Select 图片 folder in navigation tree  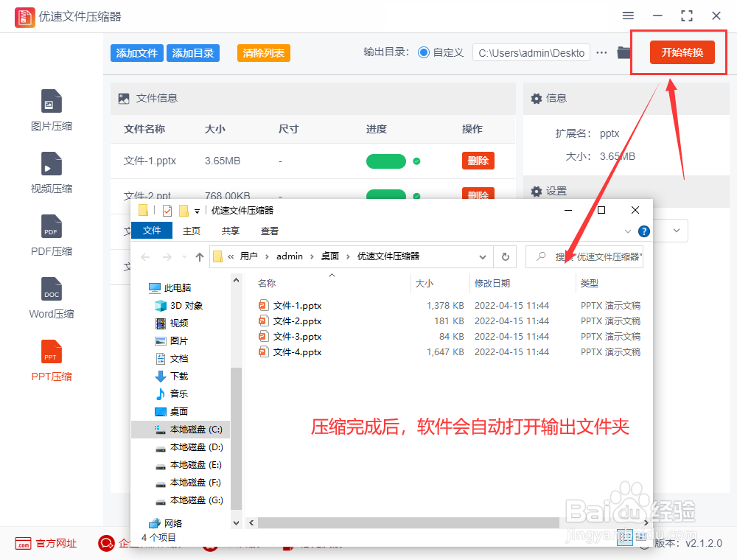tap(172, 340)
